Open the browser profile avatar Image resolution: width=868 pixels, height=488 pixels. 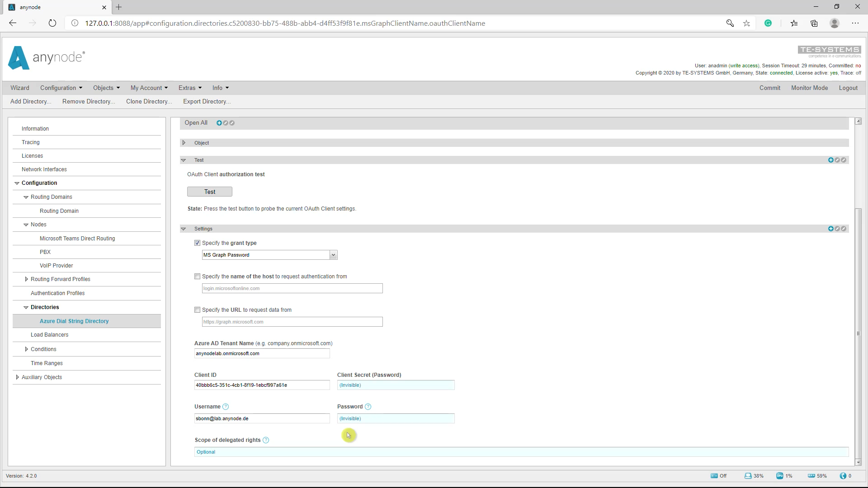click(835, 23)
